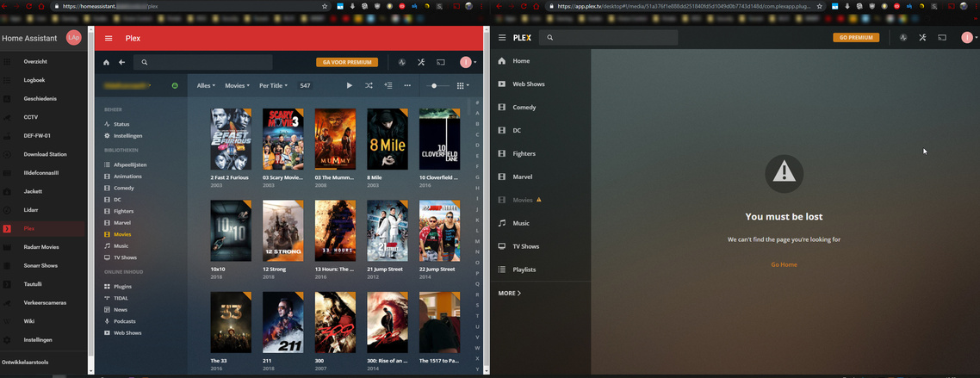Jump to letter S in alphabet index
This screenshot has height=378, width=980.
[x=477, y=305]
